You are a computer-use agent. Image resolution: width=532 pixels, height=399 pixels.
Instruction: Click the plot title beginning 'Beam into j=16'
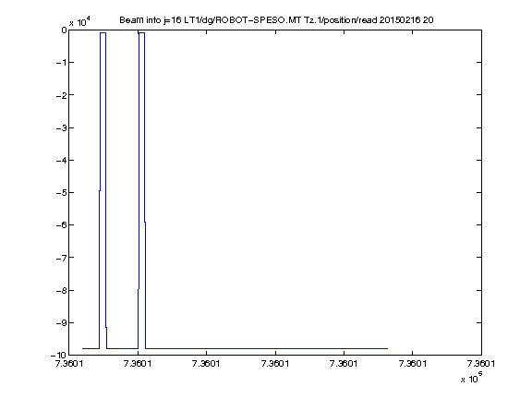tap(276, 20)
